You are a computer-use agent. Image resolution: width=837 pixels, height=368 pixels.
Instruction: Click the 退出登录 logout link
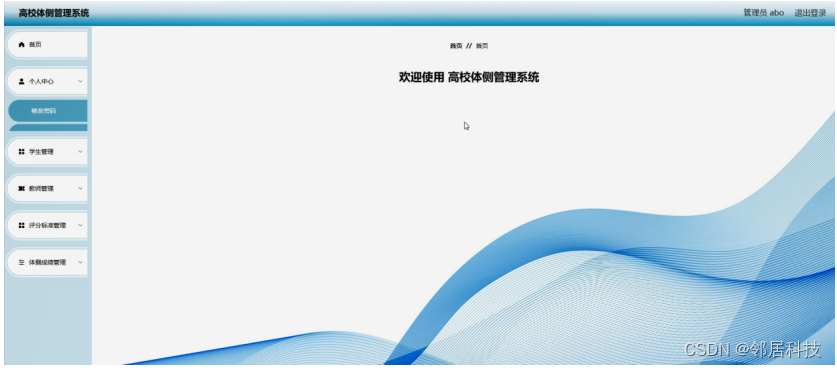(810, 13)
